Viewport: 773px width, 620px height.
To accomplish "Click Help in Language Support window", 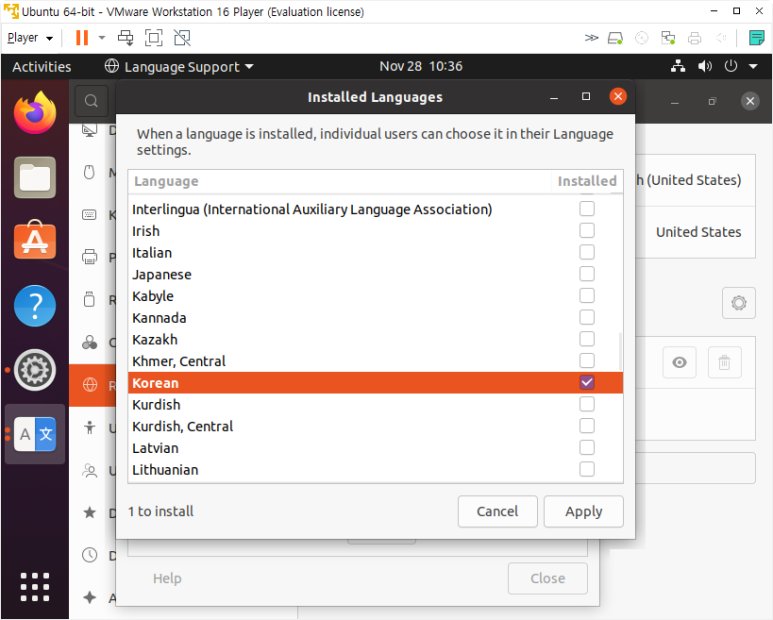I will point(167,578).
